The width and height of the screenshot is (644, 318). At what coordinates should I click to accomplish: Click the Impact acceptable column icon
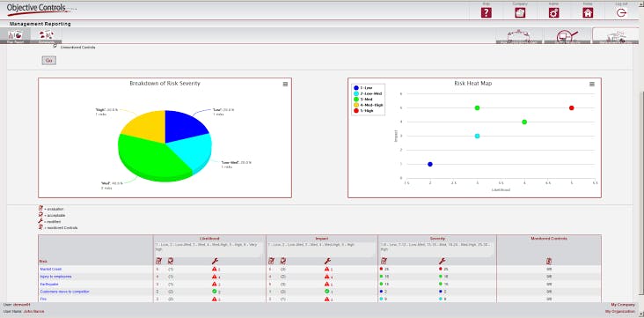pyautogui.click(x=283, y=261)
